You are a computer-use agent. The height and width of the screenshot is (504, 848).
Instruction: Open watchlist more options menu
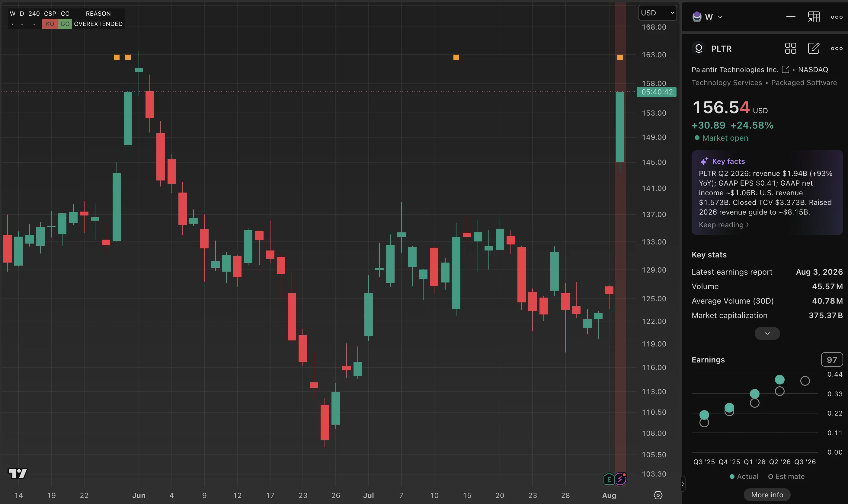pyautogui.click(x=837, y=17)
